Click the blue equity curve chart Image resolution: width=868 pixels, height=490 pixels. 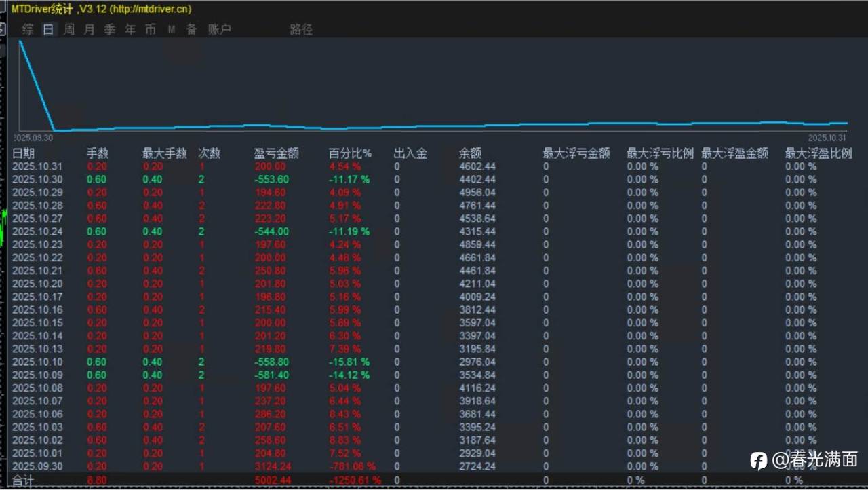pyautogui.click(x=434, y=85)
